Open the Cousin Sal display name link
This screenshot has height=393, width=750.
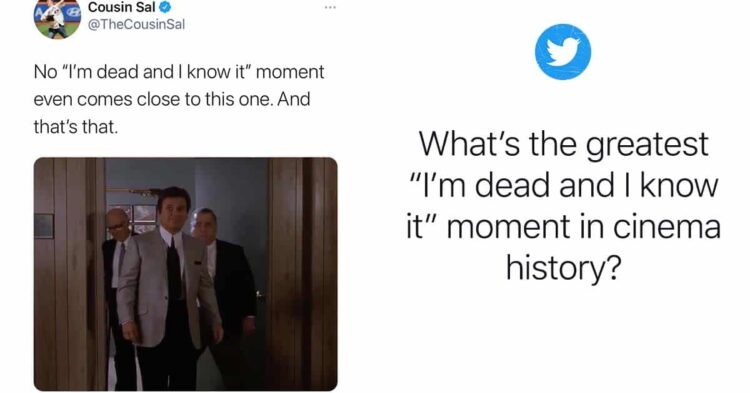coord(122,8)
